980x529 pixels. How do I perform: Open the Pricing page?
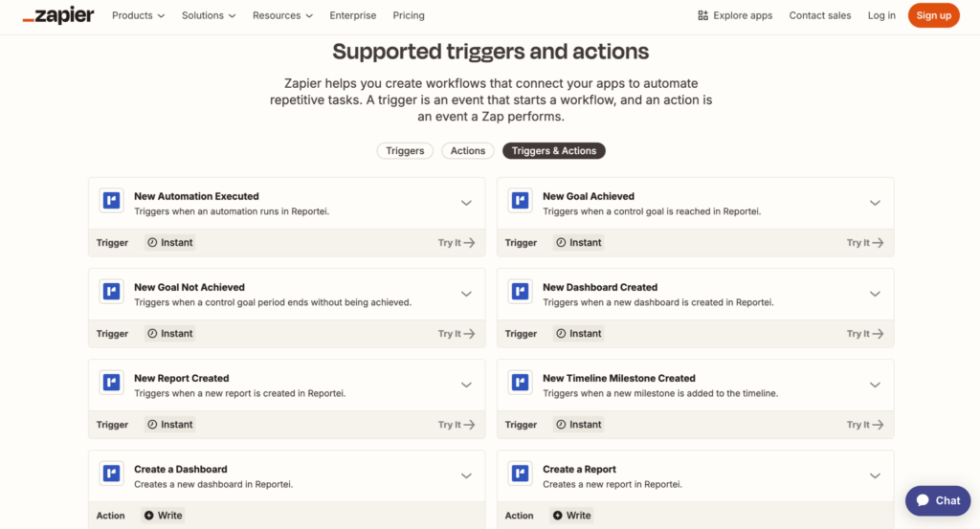click(x=409, y=15)
